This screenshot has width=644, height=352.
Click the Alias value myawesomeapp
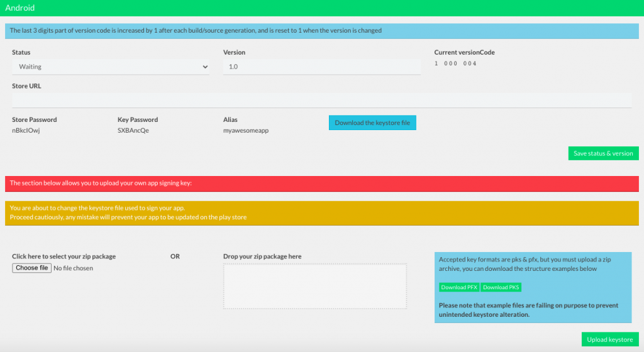pyautogui.click(x=246, y=131)
